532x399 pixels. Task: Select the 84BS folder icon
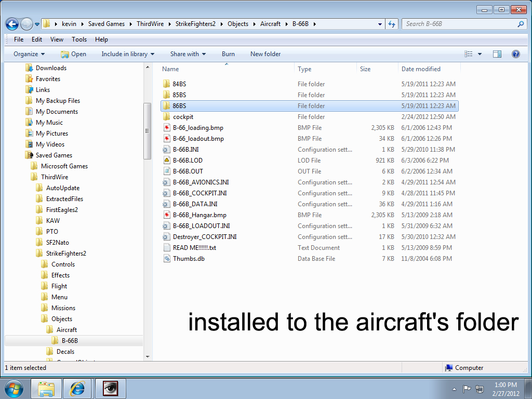pyautogui.click(x=166, y=84)
